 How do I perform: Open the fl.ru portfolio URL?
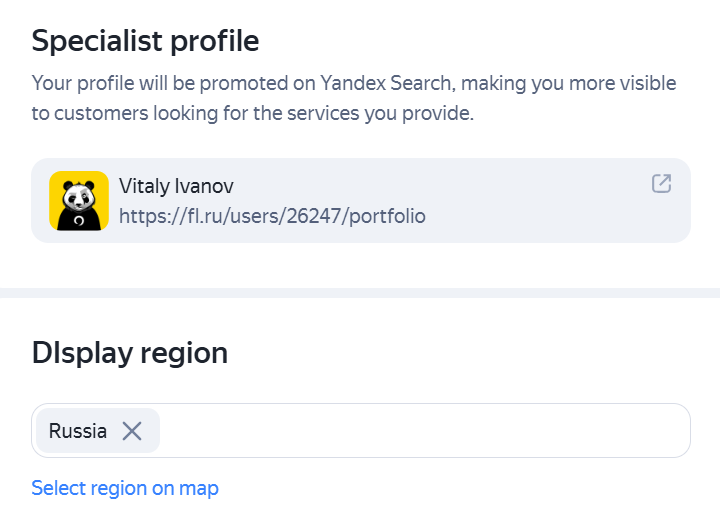272,216
